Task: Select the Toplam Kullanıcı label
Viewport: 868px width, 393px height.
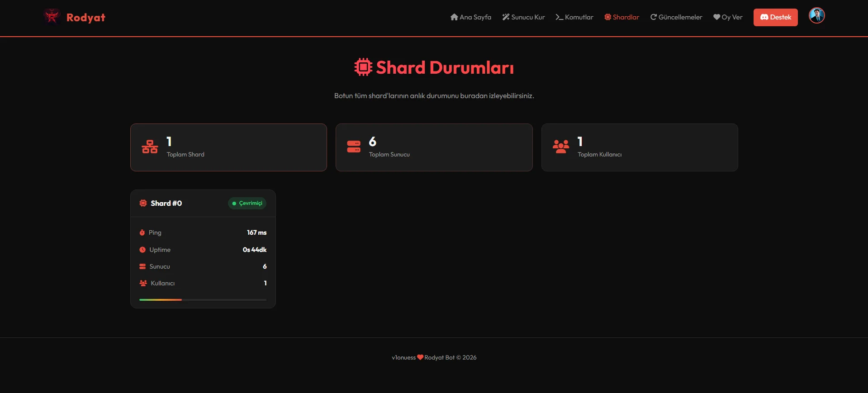Action: pos(599,154)
